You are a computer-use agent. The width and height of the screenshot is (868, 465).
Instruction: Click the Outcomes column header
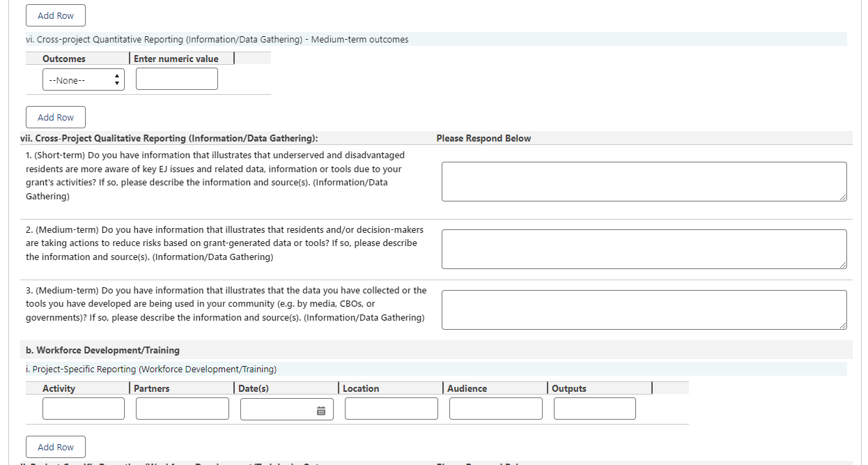tap(64, 59)
